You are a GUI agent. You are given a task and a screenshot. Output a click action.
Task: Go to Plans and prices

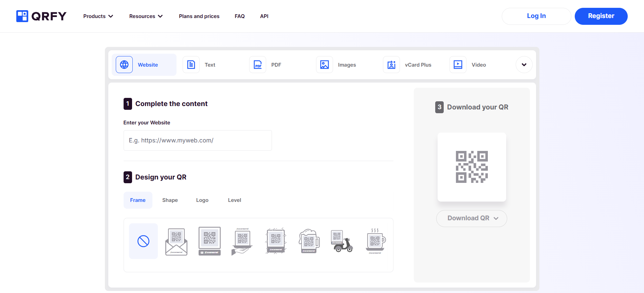[x=199, y=16]
